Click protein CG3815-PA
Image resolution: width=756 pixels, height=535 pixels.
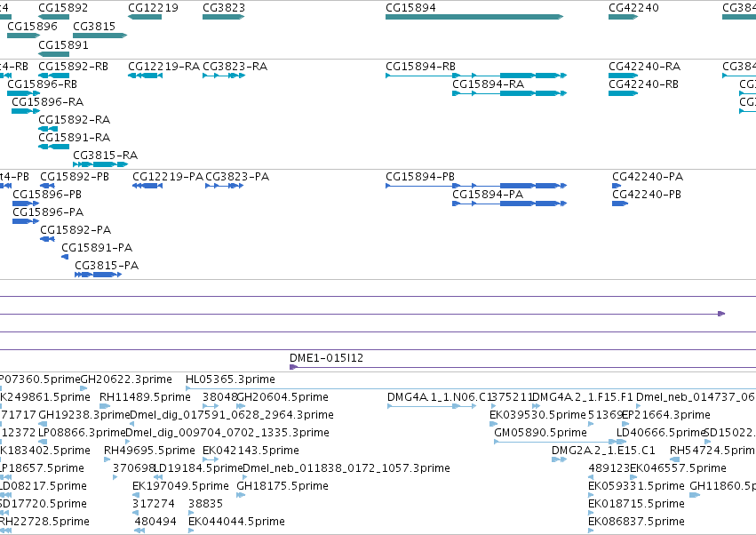[x=107, y=266]
